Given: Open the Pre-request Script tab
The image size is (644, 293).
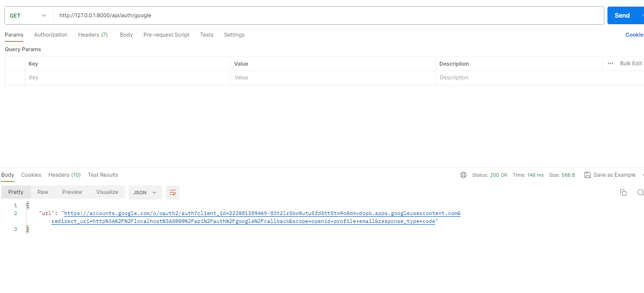Looking at the screenshot, I should [167, 35].
